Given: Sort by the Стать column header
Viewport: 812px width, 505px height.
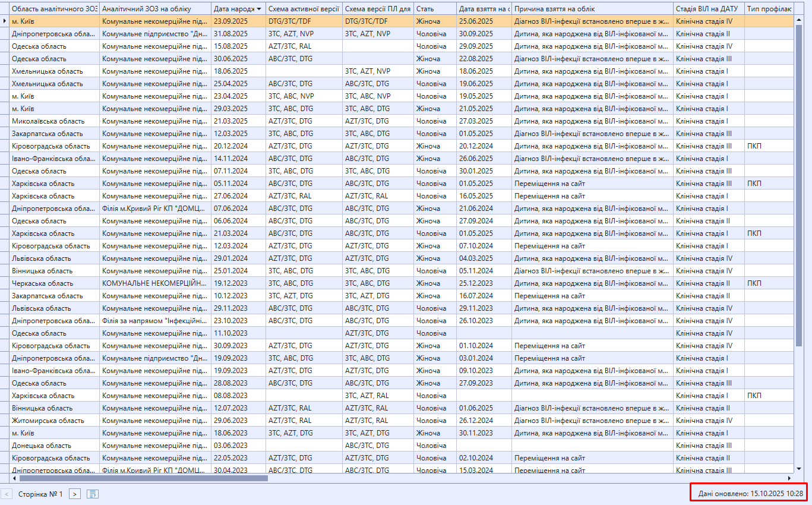Looking at the screenshot, I should click(434, 9).
